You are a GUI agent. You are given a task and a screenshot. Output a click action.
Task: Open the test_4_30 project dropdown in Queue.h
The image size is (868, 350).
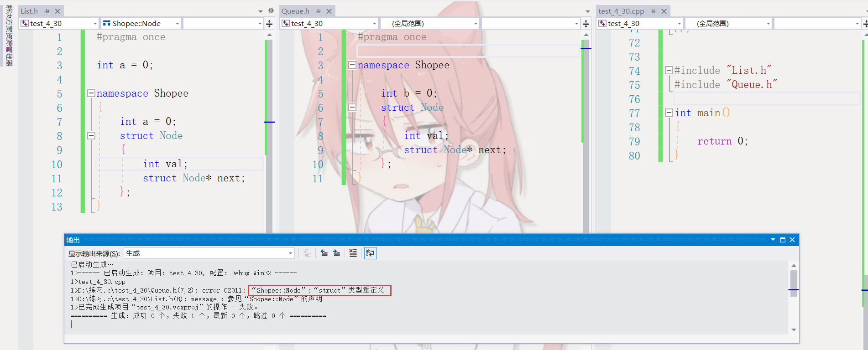tap(329, 23)
